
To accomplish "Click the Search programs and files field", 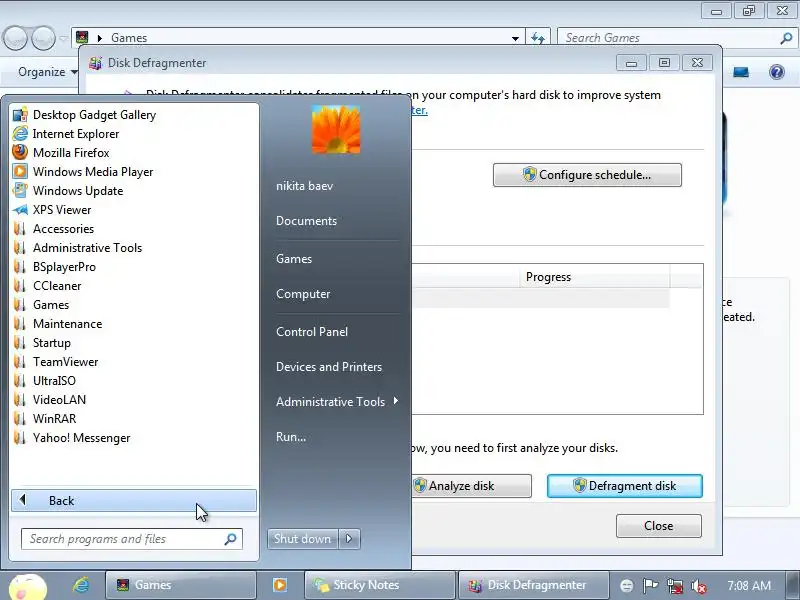I will click(132, 539).
